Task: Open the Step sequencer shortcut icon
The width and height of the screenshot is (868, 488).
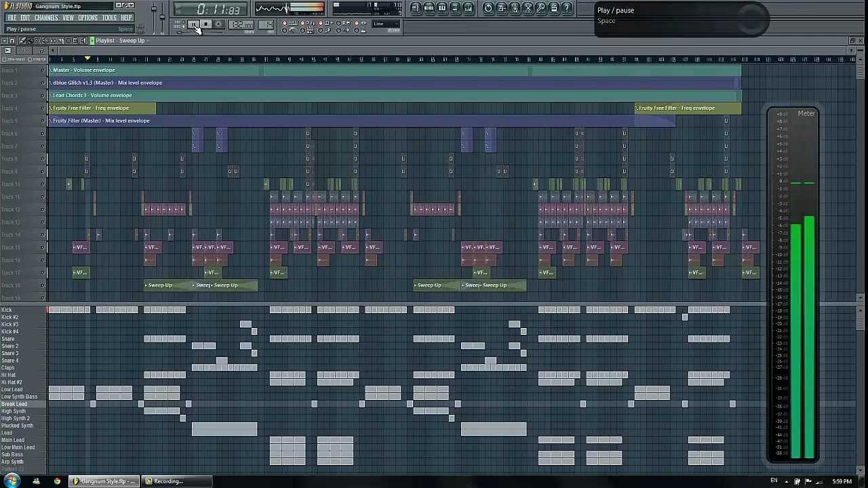Action: tap(429, 8)
